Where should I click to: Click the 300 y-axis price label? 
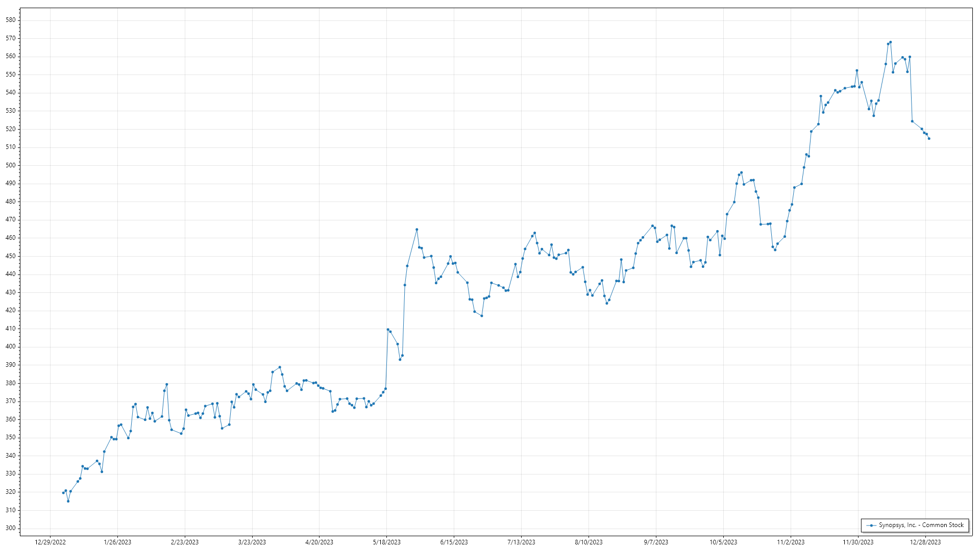10,528
